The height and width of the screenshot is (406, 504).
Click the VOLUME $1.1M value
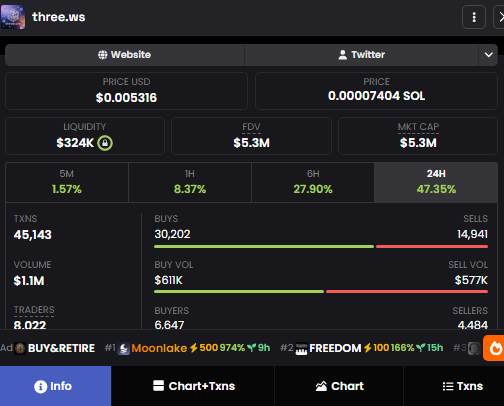tap(29, 281)
